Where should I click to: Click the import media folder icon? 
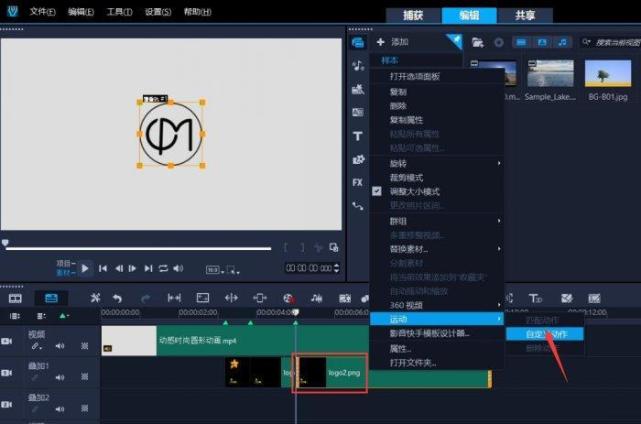coord(478,42)
